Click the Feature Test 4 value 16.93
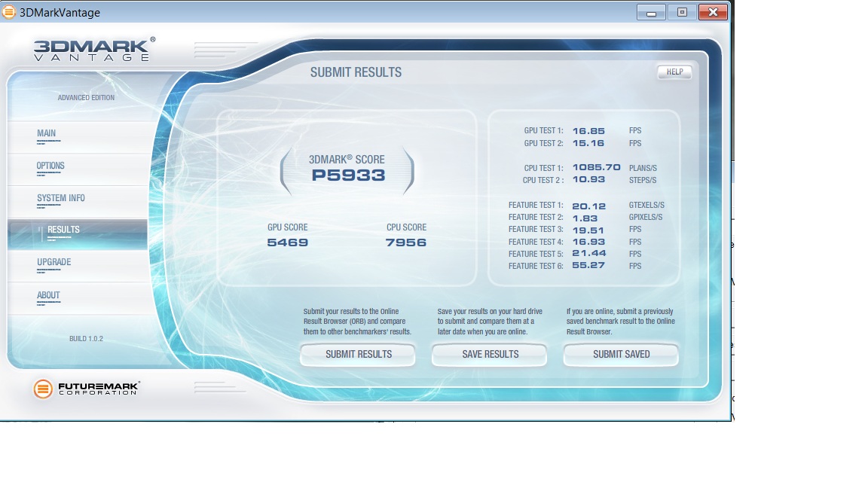Viewport: 868px width, 488px height. [588, 242]
